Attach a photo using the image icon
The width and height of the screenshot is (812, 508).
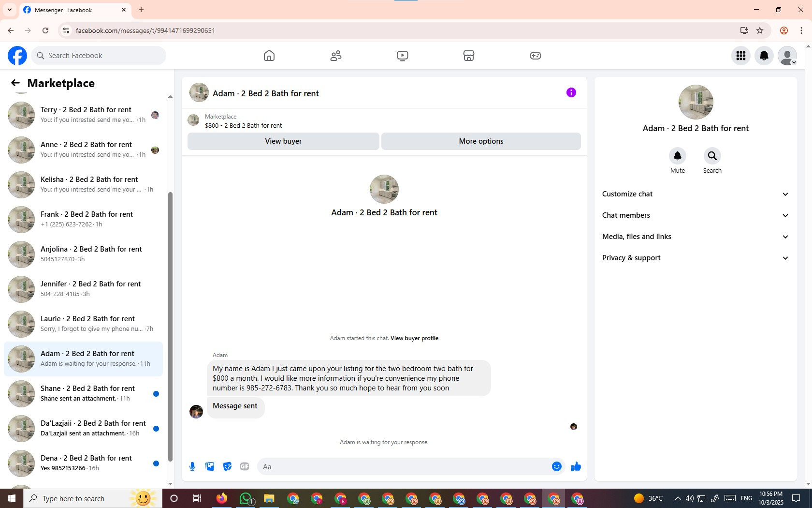click(210, 466)
